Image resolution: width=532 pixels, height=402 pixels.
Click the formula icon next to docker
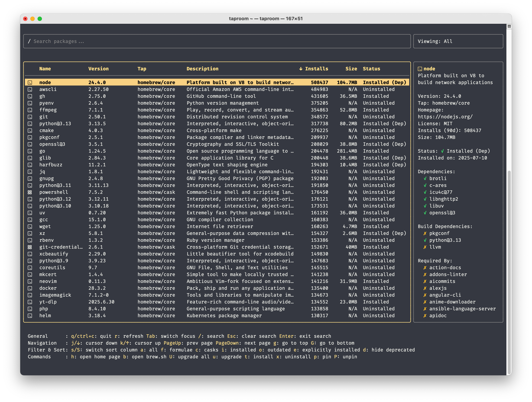coord(30,288)
